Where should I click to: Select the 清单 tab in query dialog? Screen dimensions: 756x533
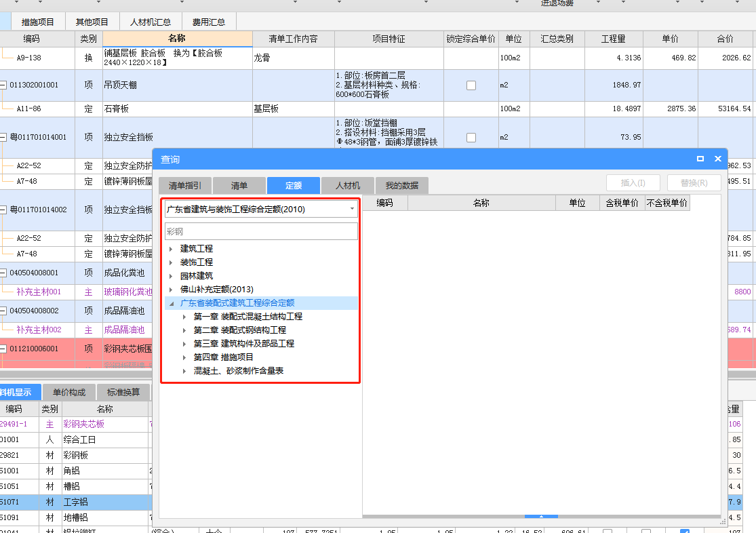pos(239,186)
